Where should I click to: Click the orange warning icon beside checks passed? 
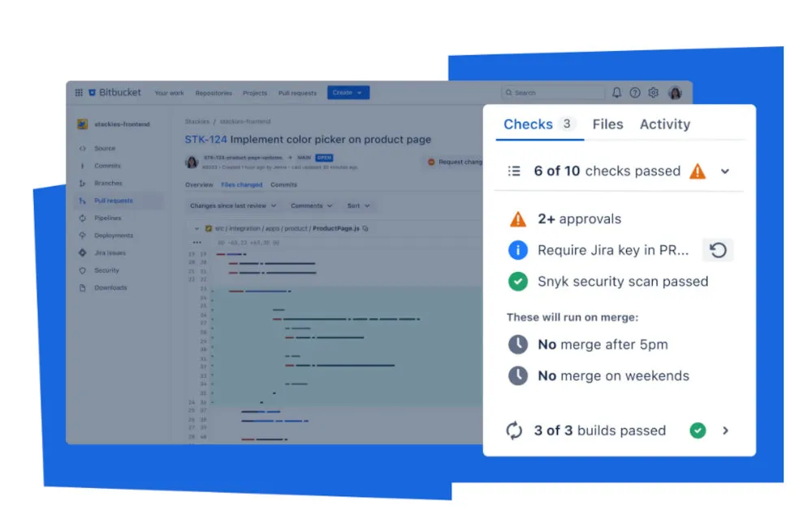(x=698, y=171)
